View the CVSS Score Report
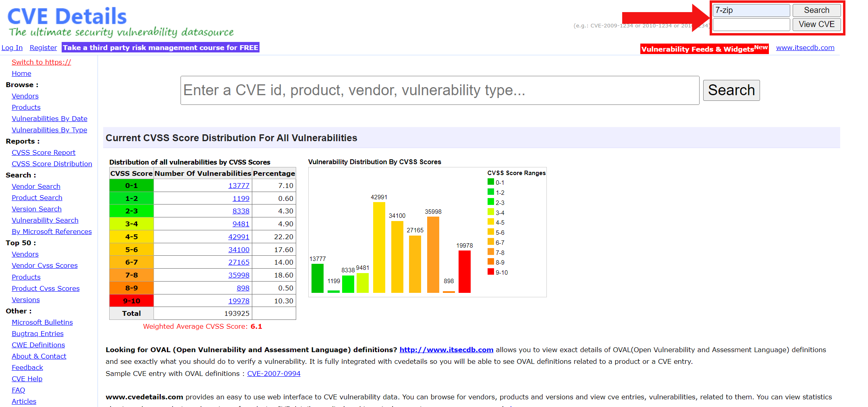 [x=43, y=152]
